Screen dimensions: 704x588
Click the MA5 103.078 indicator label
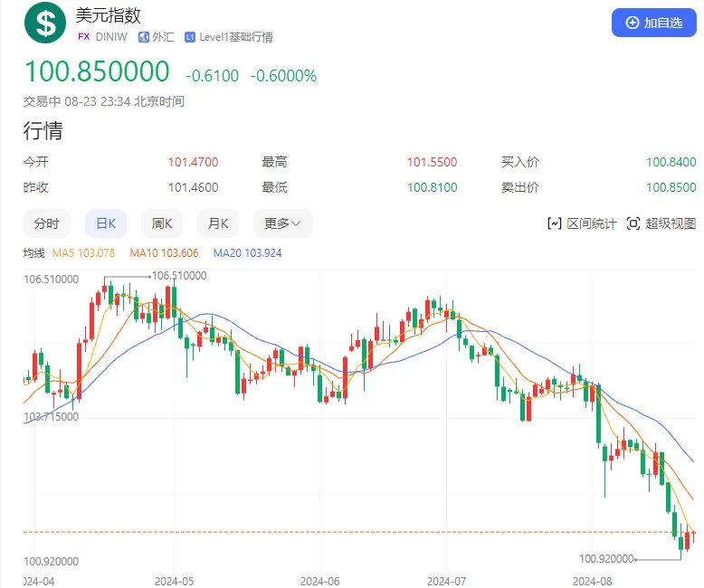[83, 253]
